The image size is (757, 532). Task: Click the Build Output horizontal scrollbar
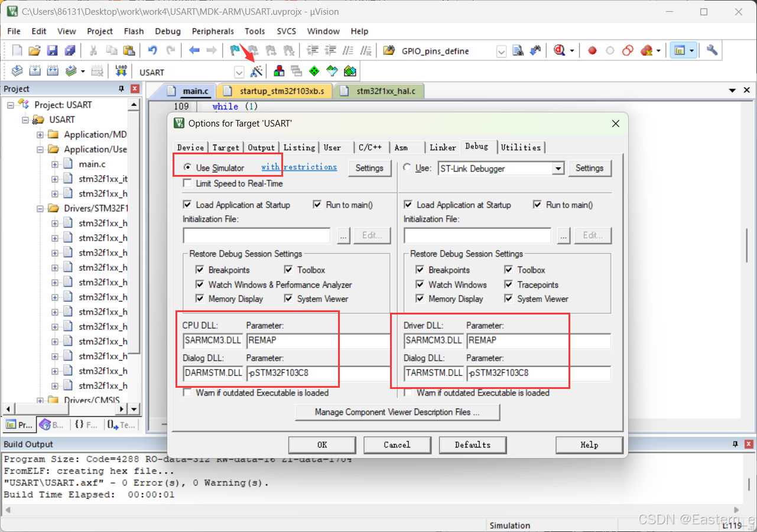(x=371, y=510)
